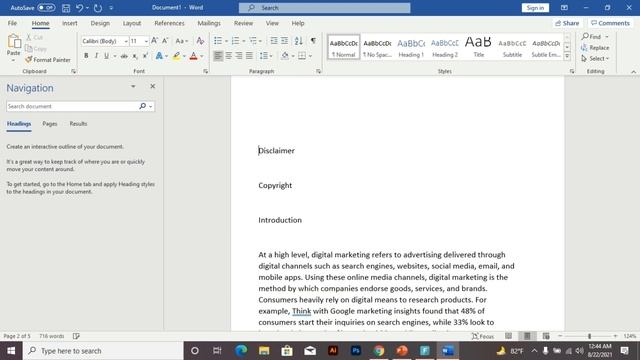The height and width of the screenshot is (360, 640).
Task: Apply superscript formatting
Action: click(145, 56)
